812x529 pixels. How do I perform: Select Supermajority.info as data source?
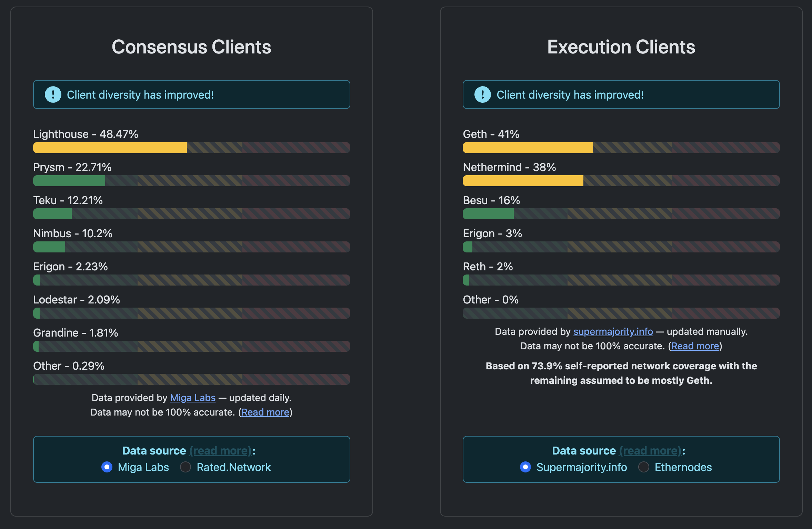[525, 467]
